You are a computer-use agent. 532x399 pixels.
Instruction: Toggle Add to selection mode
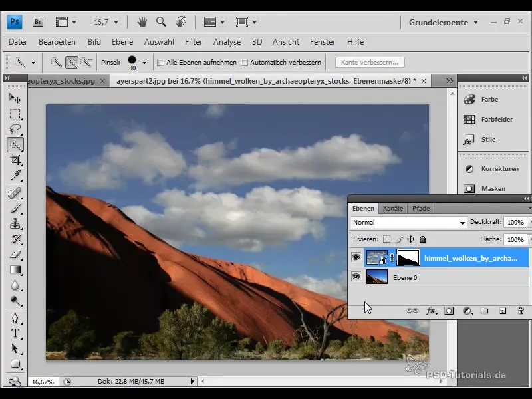[x=72, y=63]
